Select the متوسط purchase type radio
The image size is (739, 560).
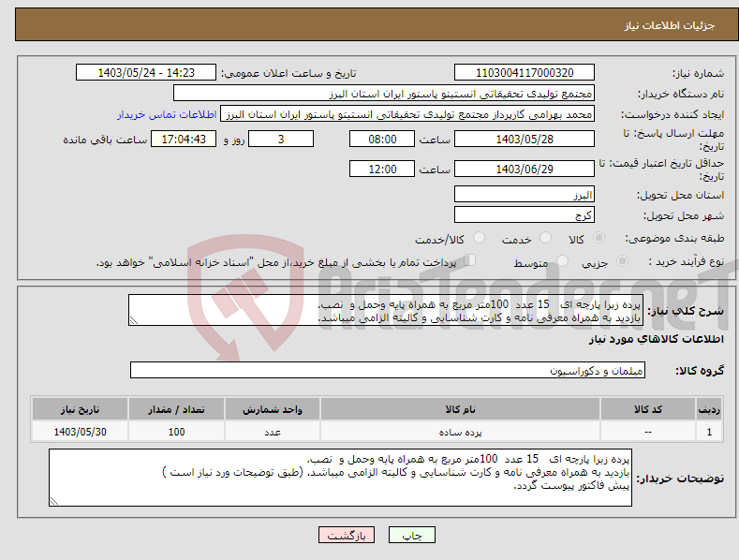[562, 260]
